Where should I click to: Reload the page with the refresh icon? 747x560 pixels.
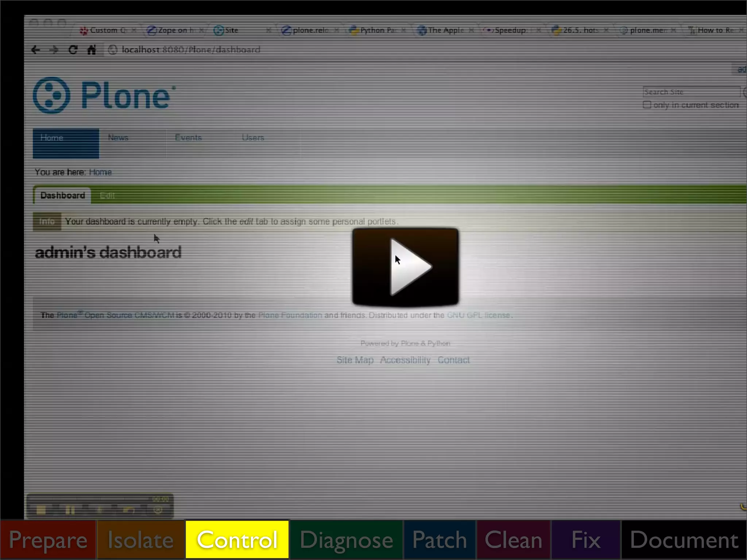click(x=73, y=50)
